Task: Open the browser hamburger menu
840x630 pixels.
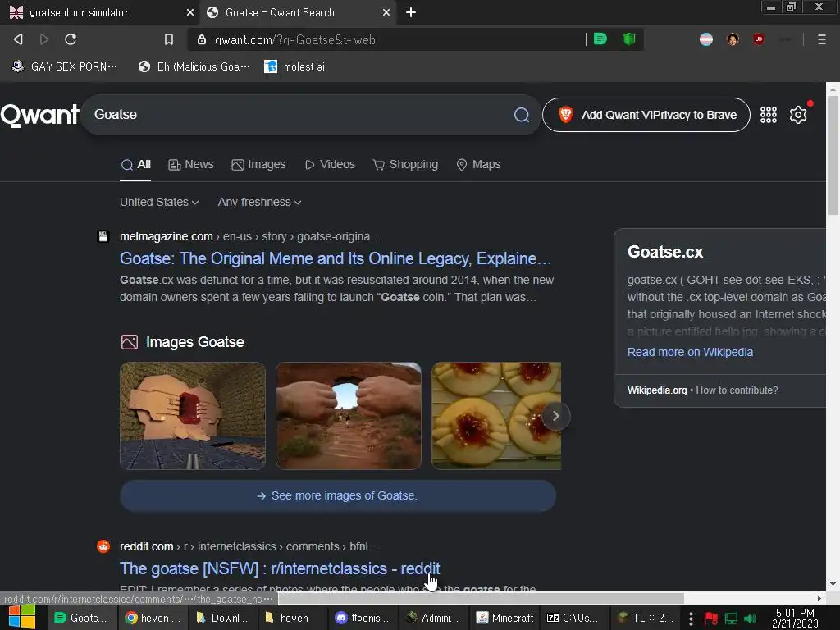Action: click(x=821, y=39)
